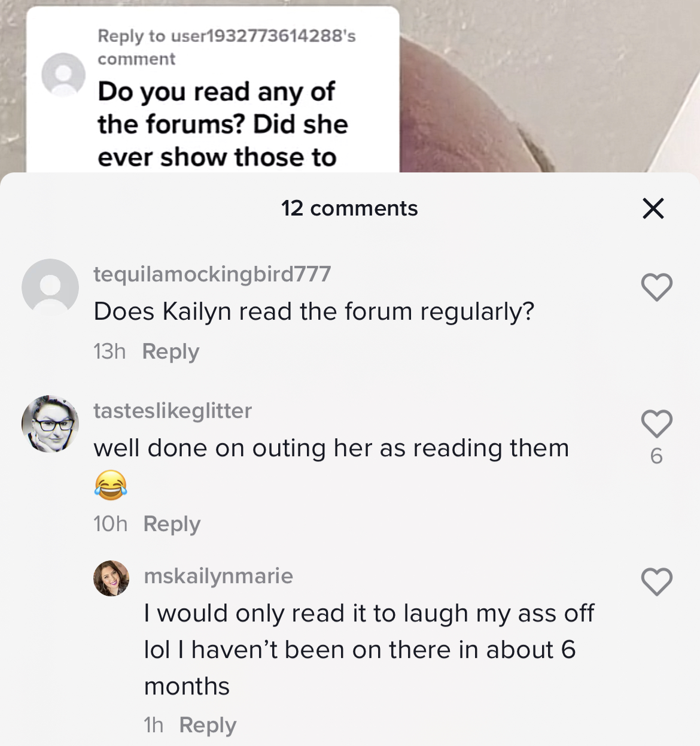This screenshot has width=700, height=746.
Task: Select the 'well done on outing her' comment text
Action: pos(331,466)
